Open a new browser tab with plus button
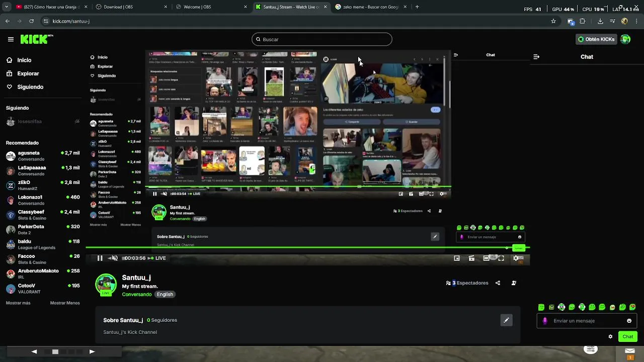This screenshot has height=362, width=644. [417, 7]
